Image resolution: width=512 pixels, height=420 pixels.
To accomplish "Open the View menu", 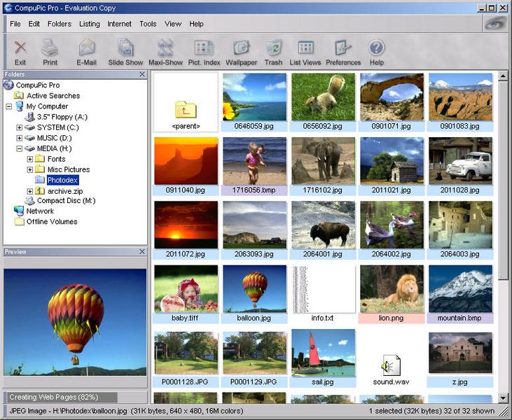I will point(173,24).
